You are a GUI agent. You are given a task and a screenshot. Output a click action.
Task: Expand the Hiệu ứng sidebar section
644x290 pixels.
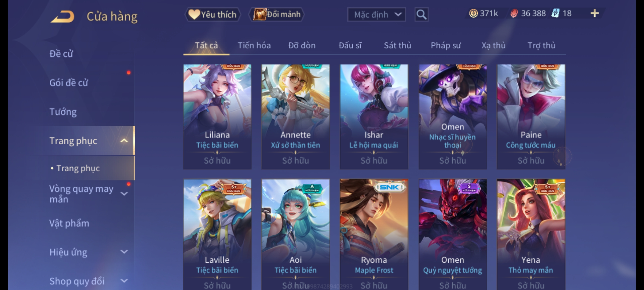point(124,252)
